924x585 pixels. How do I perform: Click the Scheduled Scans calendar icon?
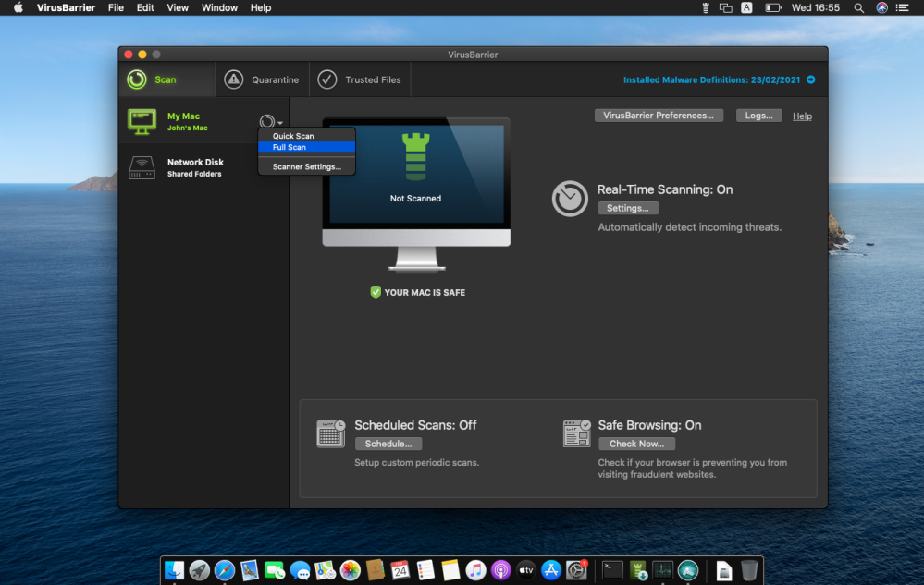coord(330,433)
